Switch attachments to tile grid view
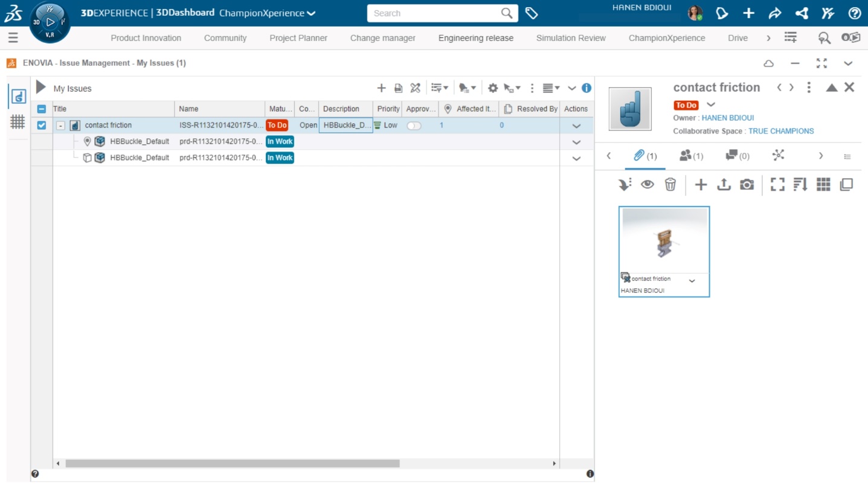Screen dimensions: 868x488 pos(823,184)
